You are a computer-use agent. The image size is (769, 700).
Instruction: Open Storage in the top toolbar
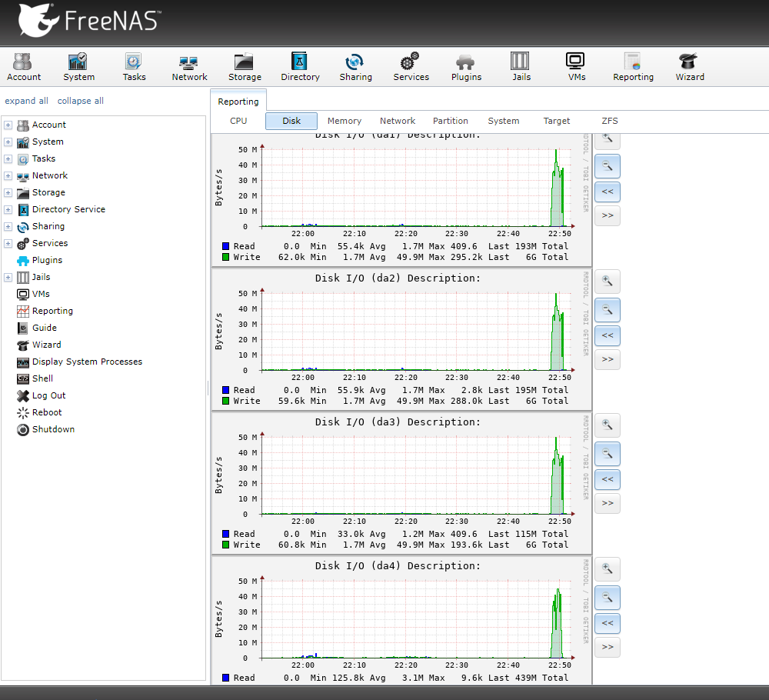coord(245,67)
